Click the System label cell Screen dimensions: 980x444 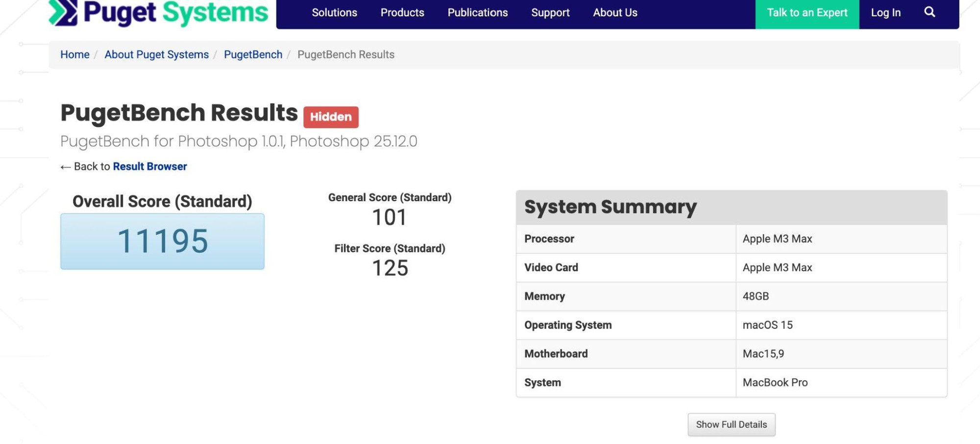pos(626,382)
